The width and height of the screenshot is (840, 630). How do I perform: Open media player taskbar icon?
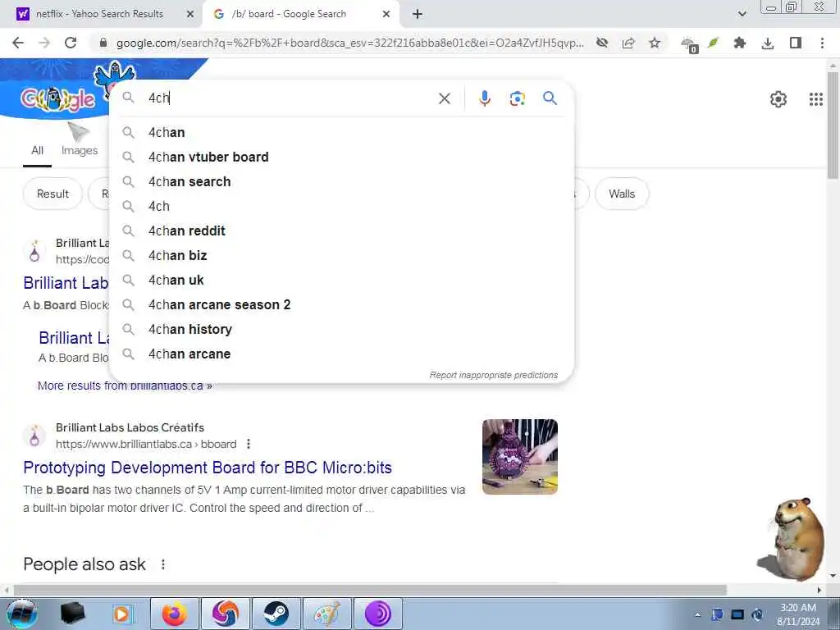tap(121, 614)
